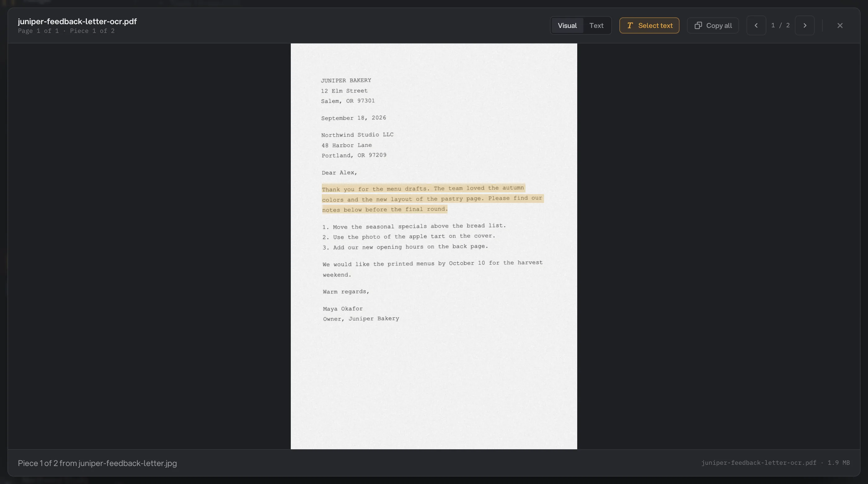
Task: Click list item 1 about seasonal specials
Action: point(414,226)
